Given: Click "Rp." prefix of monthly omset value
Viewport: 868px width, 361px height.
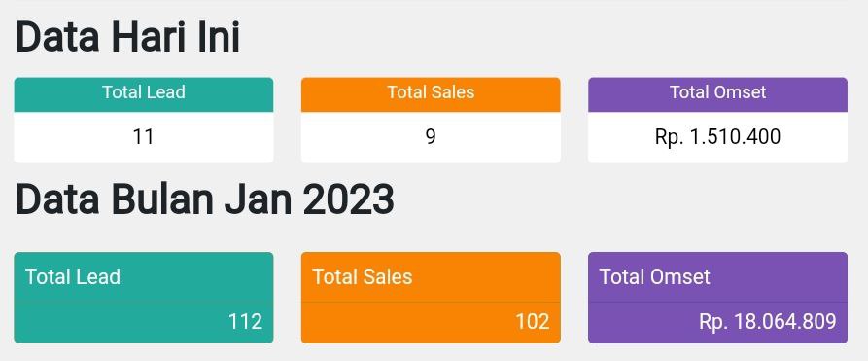Looking at the screenshot, I should tap(713, 322).
